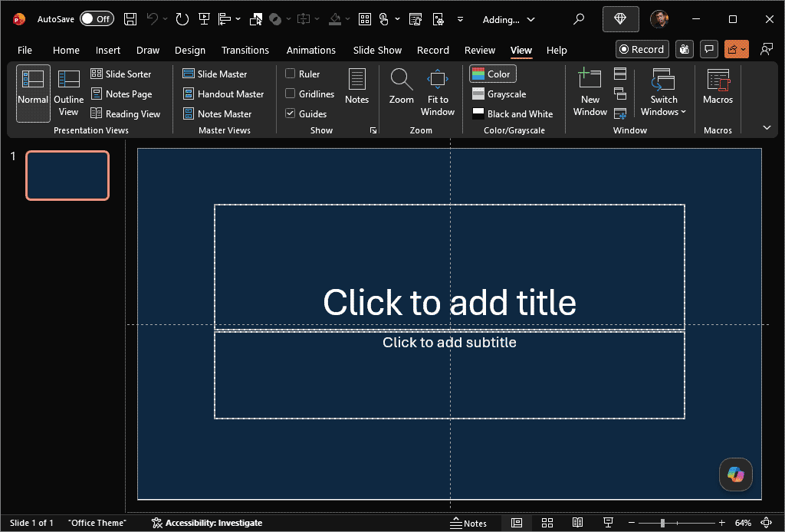Select the Normal presentation view button
The width and height of the screenshot is (785, 532).
(x=33, y=94)
